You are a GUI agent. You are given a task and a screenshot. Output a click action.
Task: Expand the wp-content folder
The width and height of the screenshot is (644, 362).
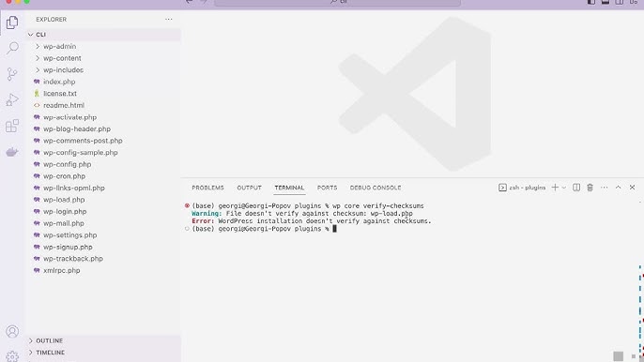(x=103, y=58)
